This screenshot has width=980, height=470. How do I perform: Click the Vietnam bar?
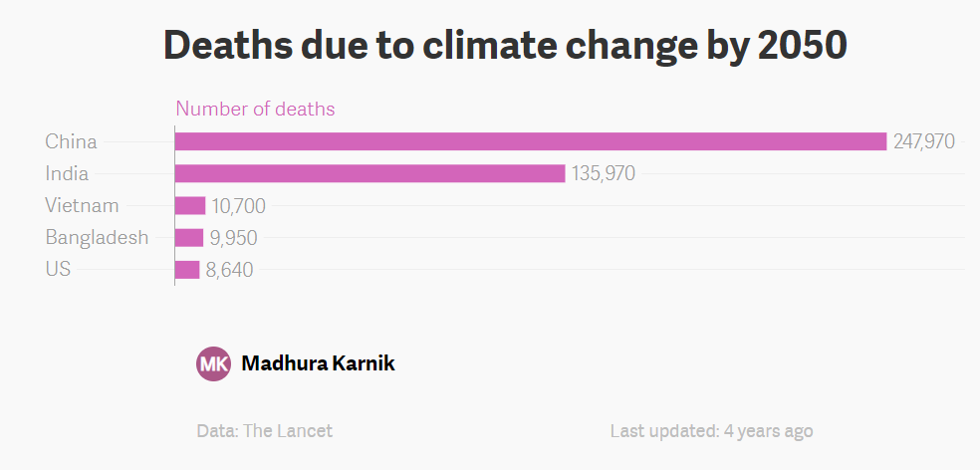pyautogui.click(x=190, y=205)
